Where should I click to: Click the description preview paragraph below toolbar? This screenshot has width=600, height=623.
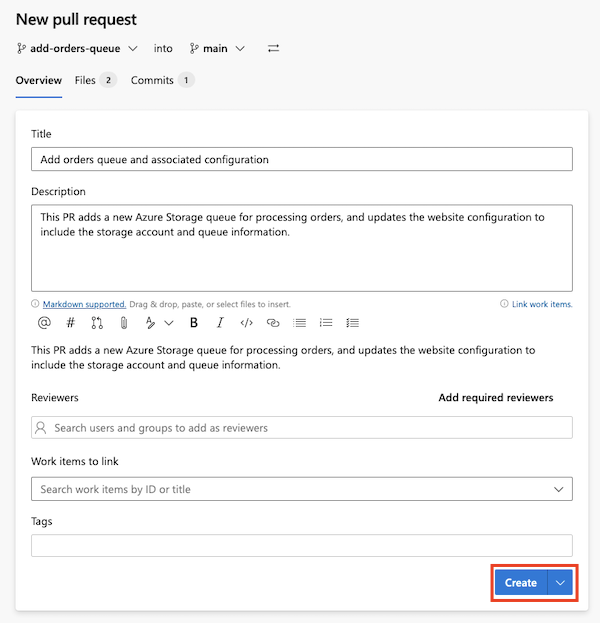283,358
